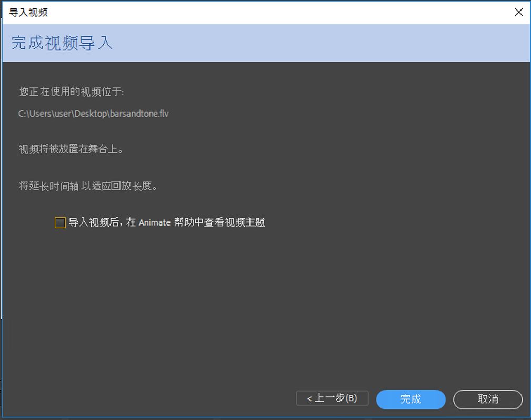Enable checkbox to view video topics in Animate Help

click(x=59, y=222)
